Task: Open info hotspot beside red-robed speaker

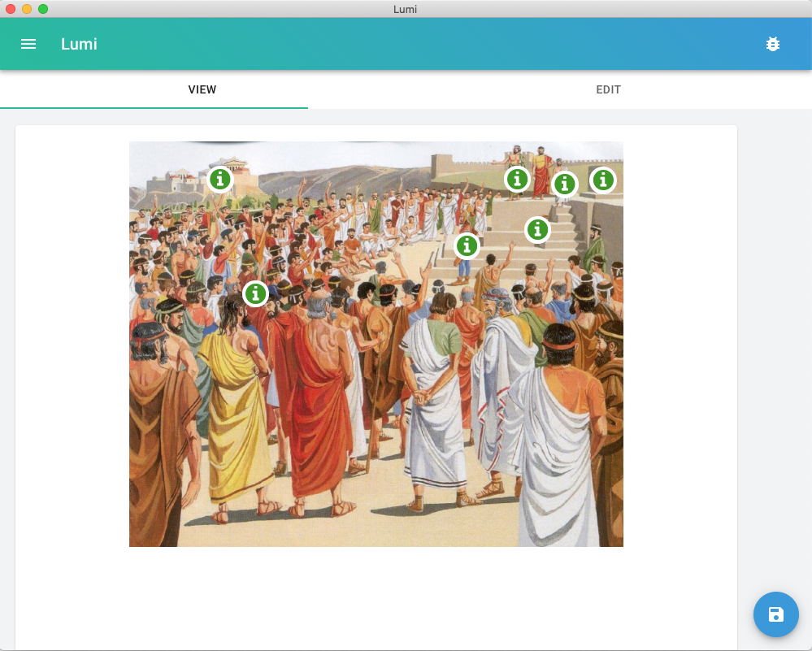Action: [x=564, y=184]
